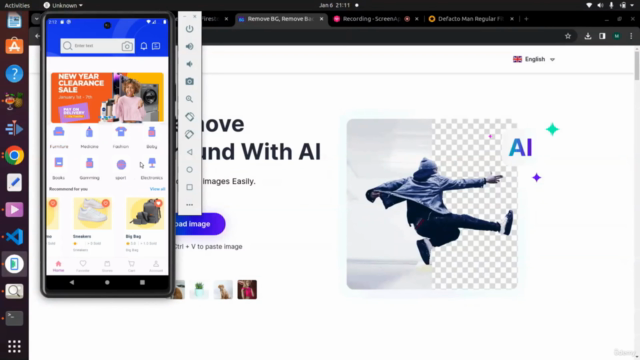640x360 pixels.
Task: Open Big Bag product image
Action: pos(145,213)
